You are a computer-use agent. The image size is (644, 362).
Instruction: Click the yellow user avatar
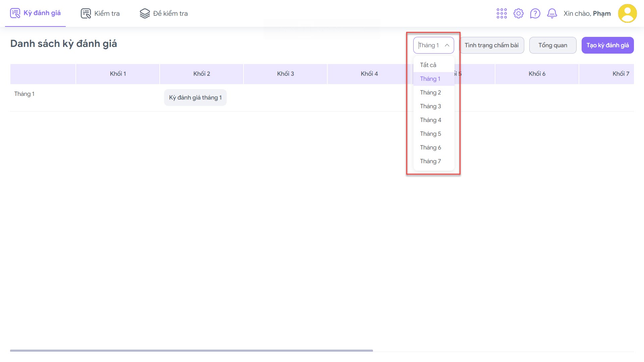[x=627, y=13]
